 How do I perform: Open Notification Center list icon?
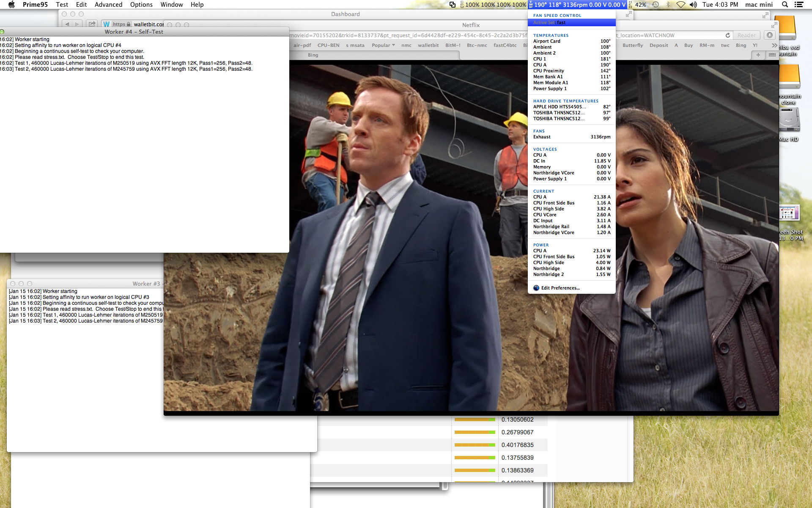799,5
